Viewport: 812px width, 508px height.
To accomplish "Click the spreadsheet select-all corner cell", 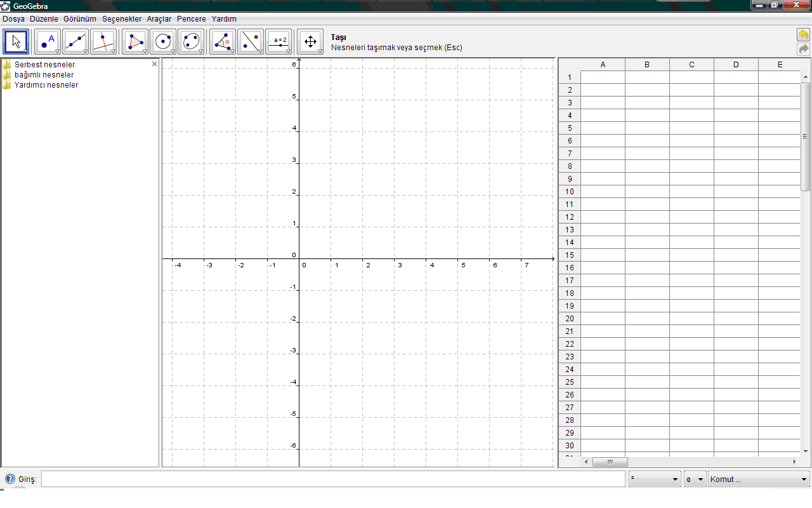I will 570,65.
